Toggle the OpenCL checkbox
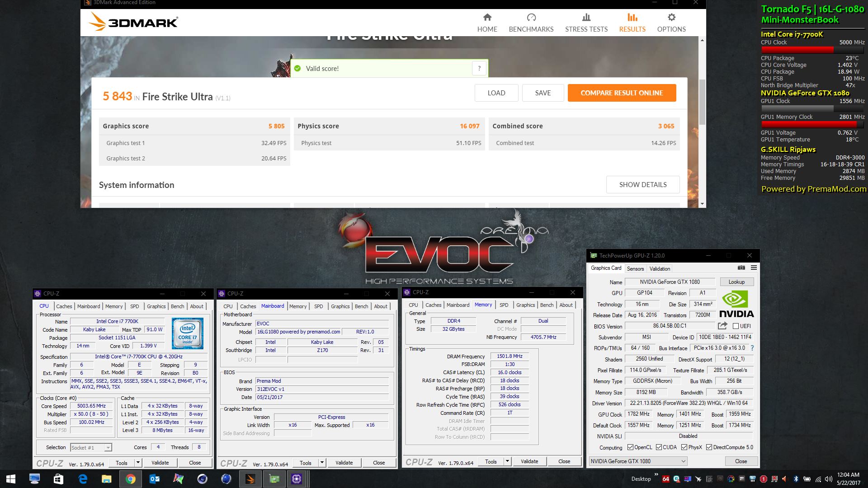The width and height of the screenshot is (868, 488). [630, 447]
